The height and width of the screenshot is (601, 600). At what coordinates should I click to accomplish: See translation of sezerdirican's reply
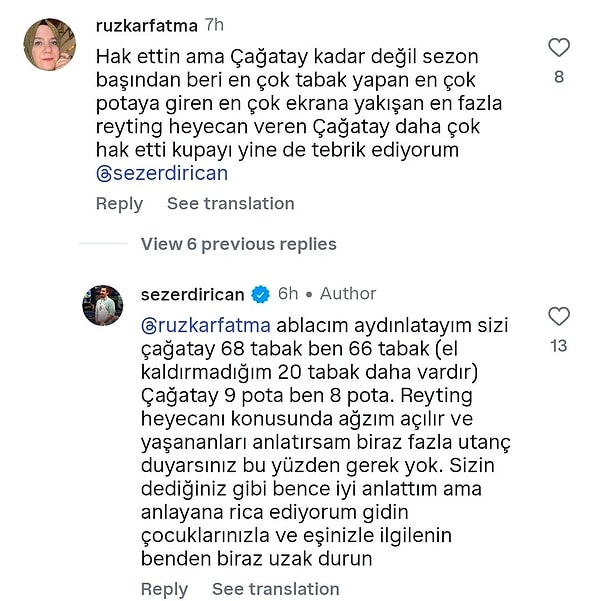tap(275, 589)
